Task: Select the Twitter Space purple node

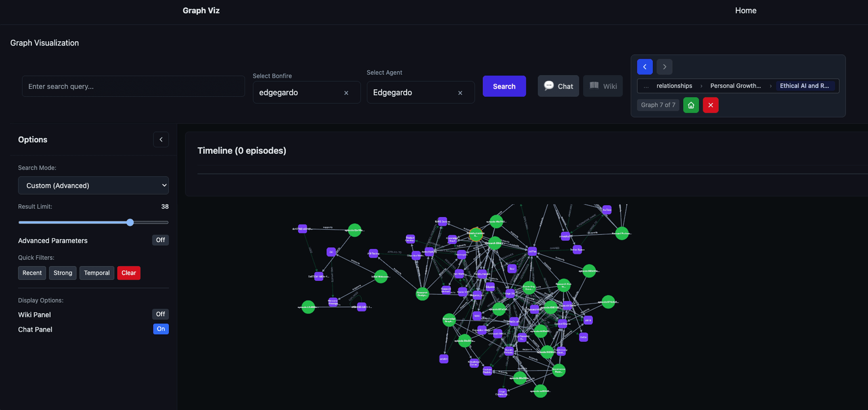Action: (577, 250)
